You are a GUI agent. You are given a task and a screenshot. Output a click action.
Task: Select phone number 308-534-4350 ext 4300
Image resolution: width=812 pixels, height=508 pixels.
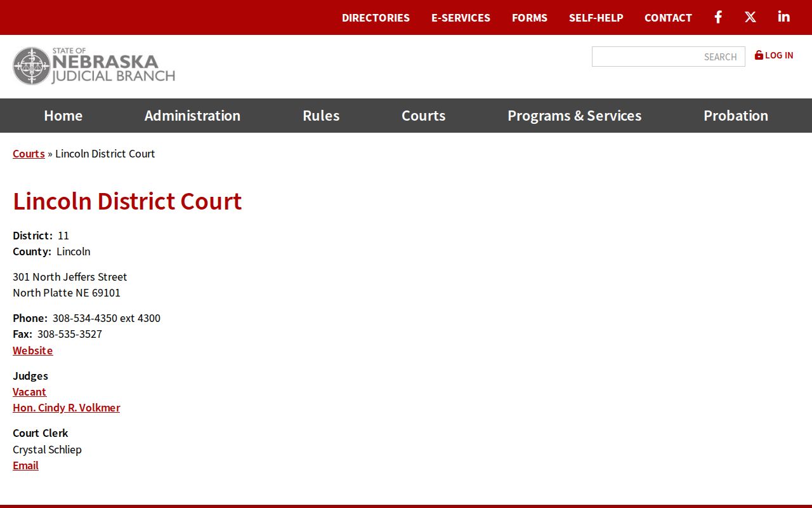107,318
